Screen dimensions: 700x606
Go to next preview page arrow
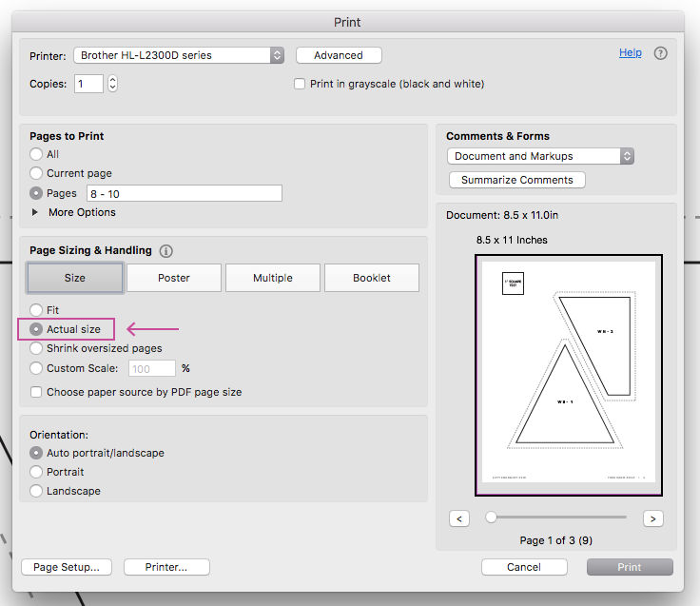[652, 518]
